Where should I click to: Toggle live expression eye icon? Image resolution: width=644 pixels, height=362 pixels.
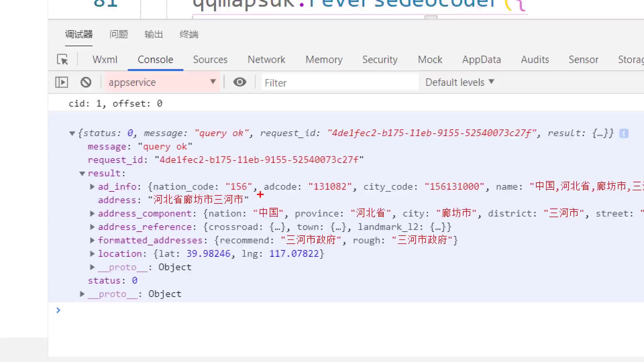239,82
